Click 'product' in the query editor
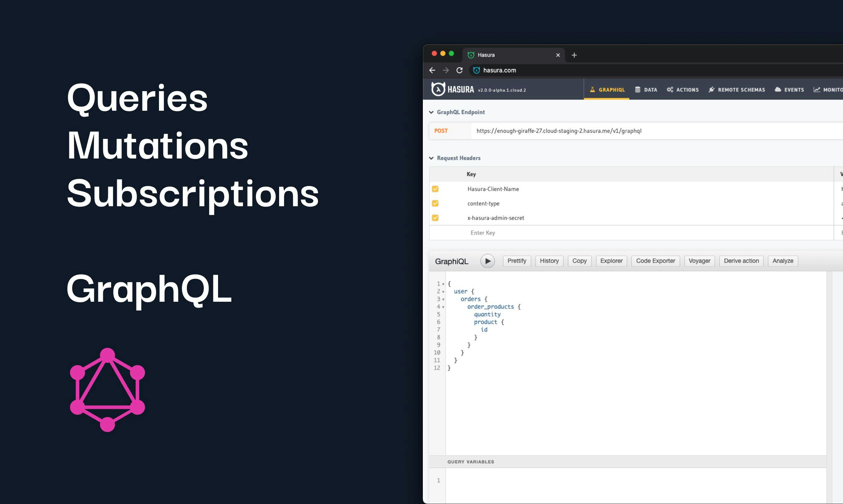843x504 pixels. coord(486,322)
